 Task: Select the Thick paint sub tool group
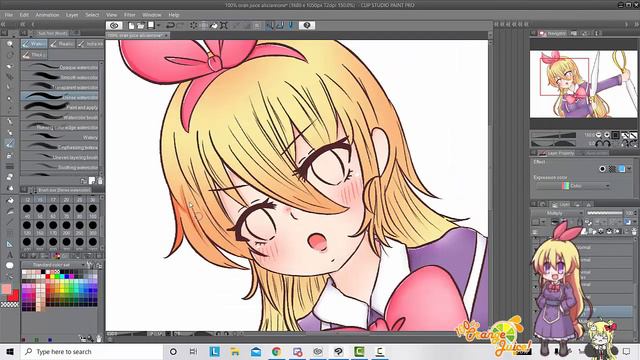[34, 54]
